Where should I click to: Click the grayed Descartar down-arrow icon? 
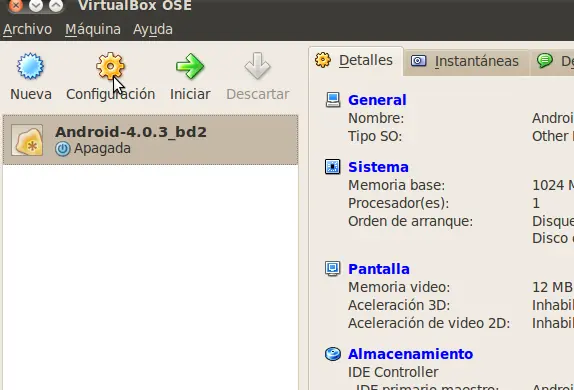pyautogui.click(x=257, y=66)
